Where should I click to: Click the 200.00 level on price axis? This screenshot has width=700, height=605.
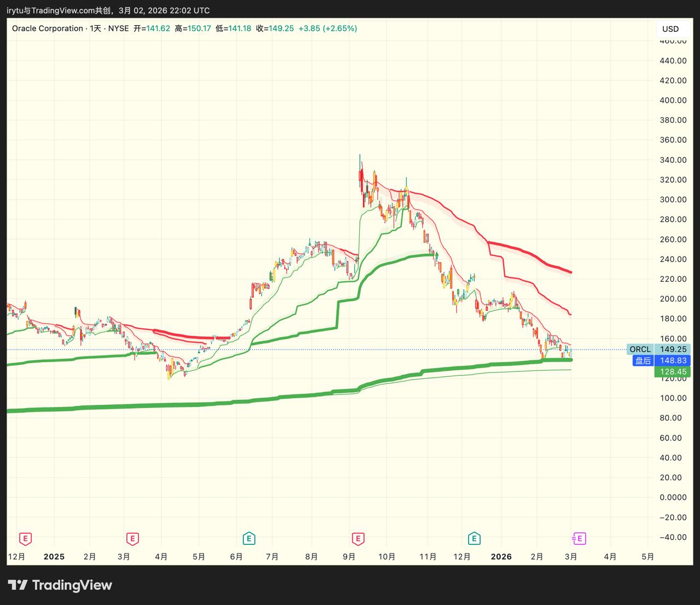673,299
